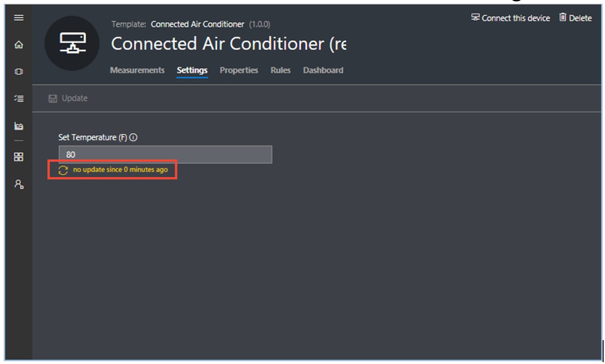Select the Settings tab
This screenshot has width=605, height=364.
tap(192, 70)
